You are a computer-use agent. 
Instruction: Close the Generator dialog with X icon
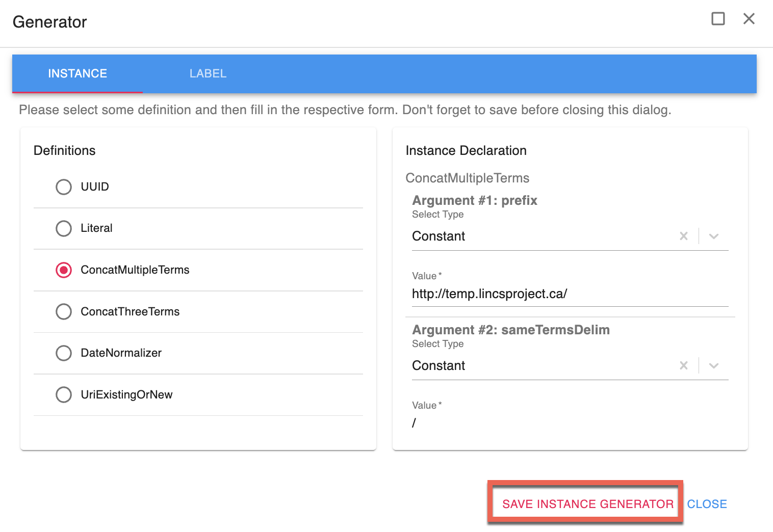pos(749,19)
